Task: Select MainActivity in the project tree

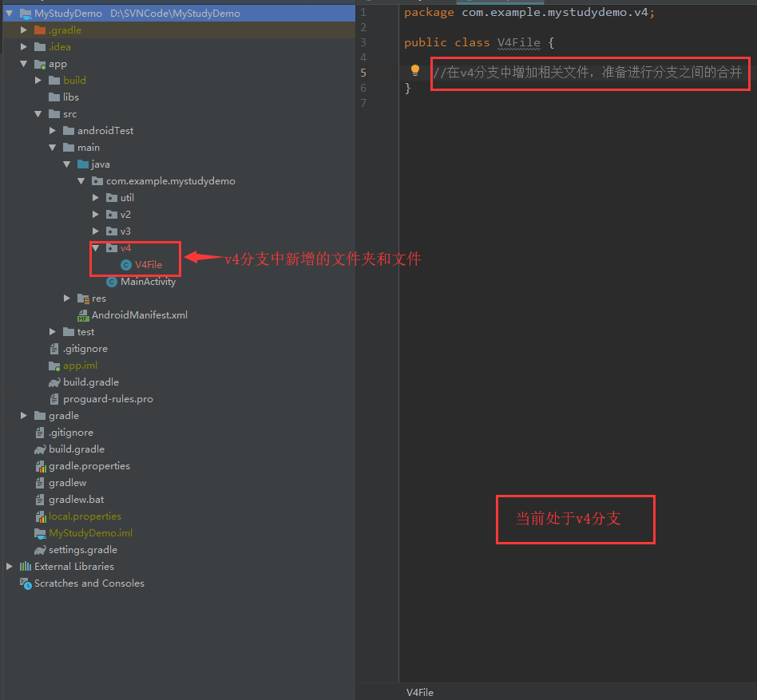Action: (x=148, y=282)
